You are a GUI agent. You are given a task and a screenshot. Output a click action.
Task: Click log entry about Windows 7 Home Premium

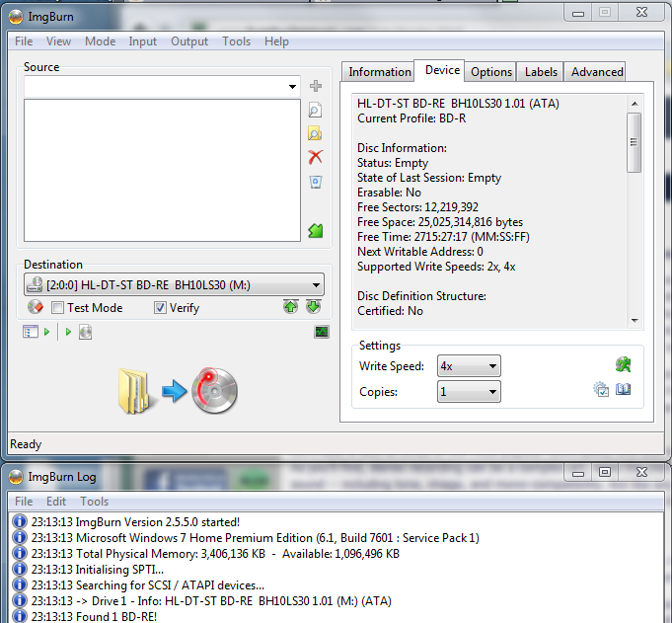[255, 538]
